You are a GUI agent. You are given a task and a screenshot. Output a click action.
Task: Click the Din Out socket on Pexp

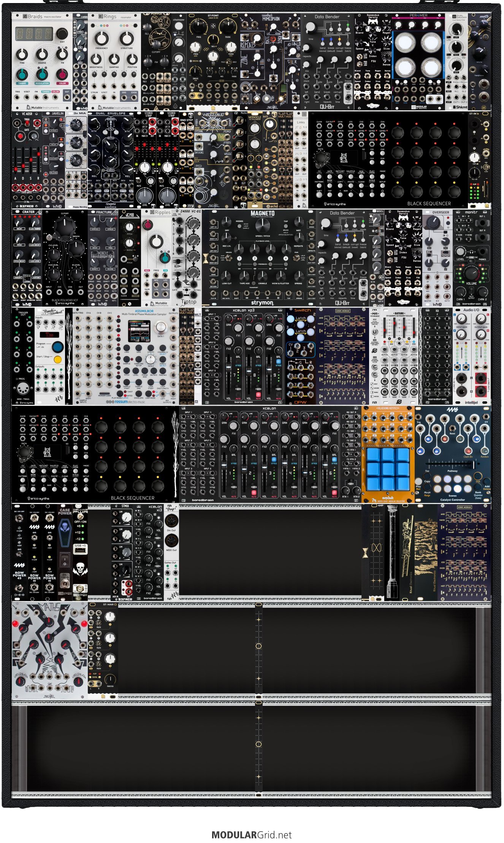[x=171, y=520]
